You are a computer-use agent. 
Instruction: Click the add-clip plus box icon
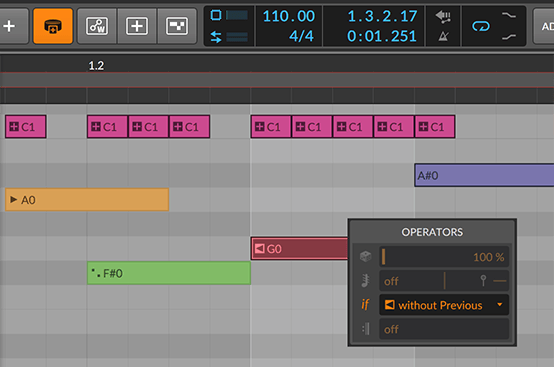tap(137, 26)
